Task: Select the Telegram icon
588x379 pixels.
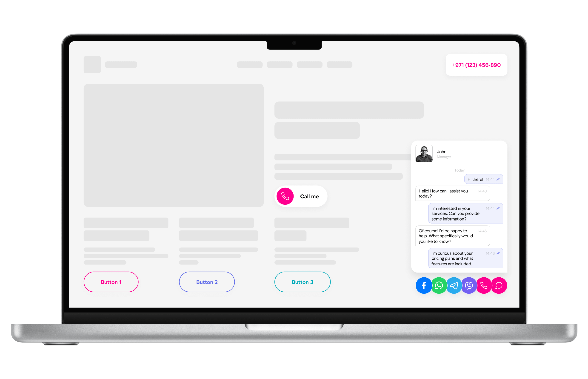Action: pyautogui.click(x=454, y=285)
